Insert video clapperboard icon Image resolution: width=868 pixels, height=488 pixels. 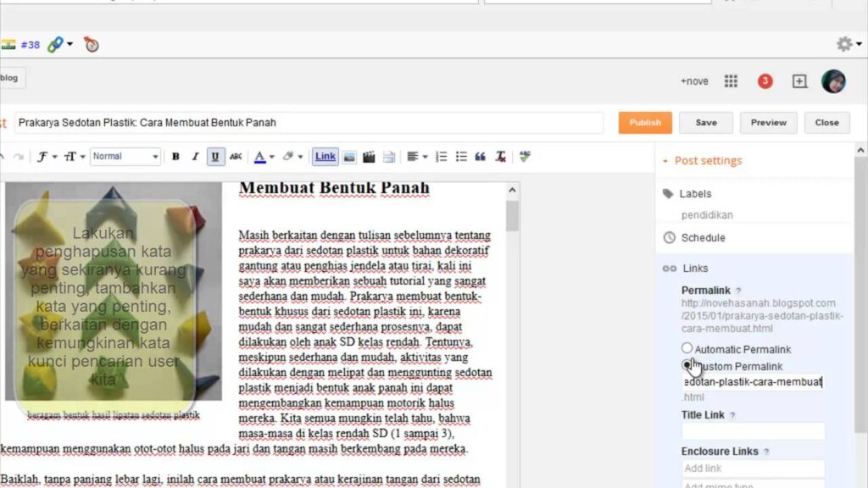(369, 157)
